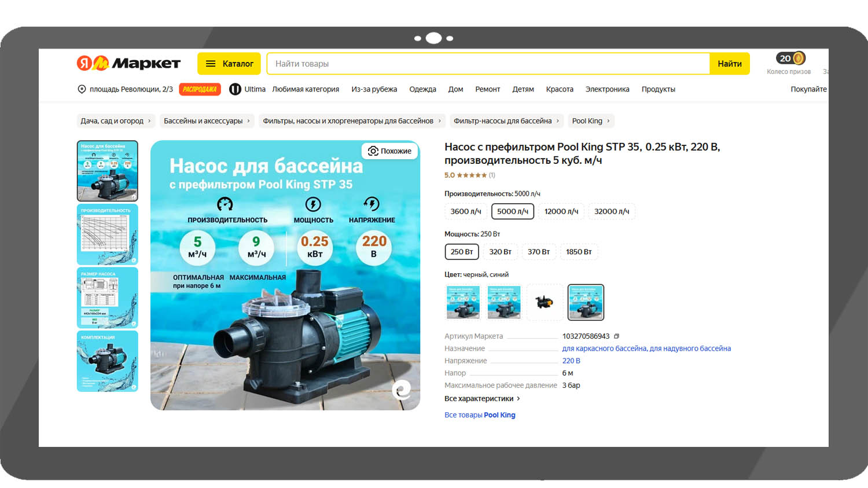Select first gallery thumbnail Насос для бассейна
Screen dimensions: 868x488
pyautogui.click(x=108, y=171)
